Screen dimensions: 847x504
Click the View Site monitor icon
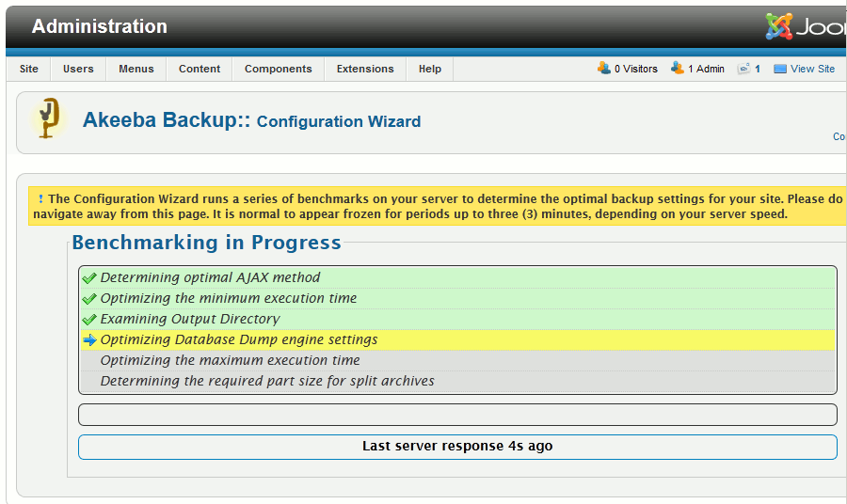click(x=779, y=69)
